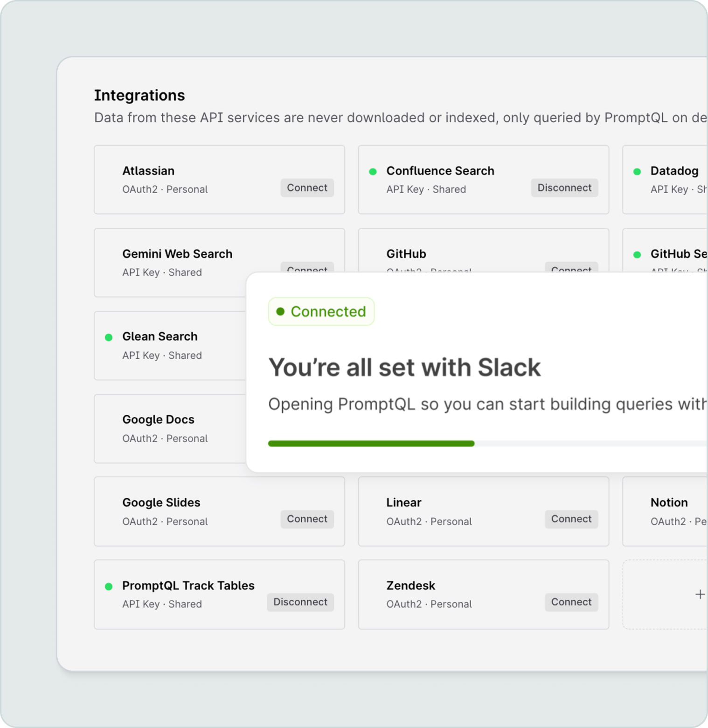This screenshot has width=708, height=728.
Task: Click the GitHub integration card title
Action: pos(406,254)
